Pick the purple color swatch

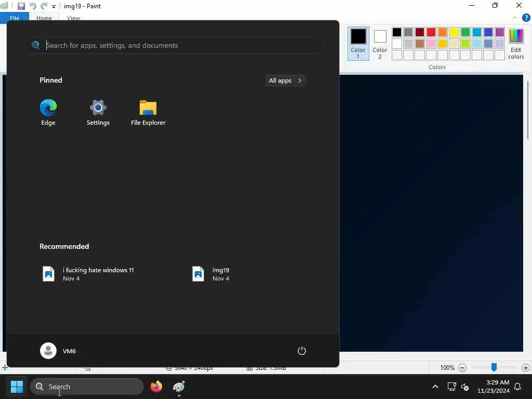pyautogui.click(x=499, y=32)
